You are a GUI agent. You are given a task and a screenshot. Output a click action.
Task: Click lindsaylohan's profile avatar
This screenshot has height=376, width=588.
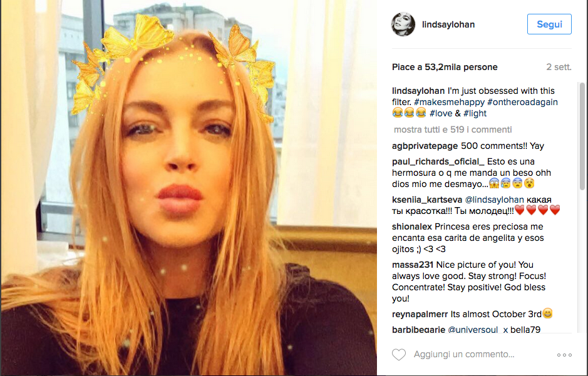point(403,24)
